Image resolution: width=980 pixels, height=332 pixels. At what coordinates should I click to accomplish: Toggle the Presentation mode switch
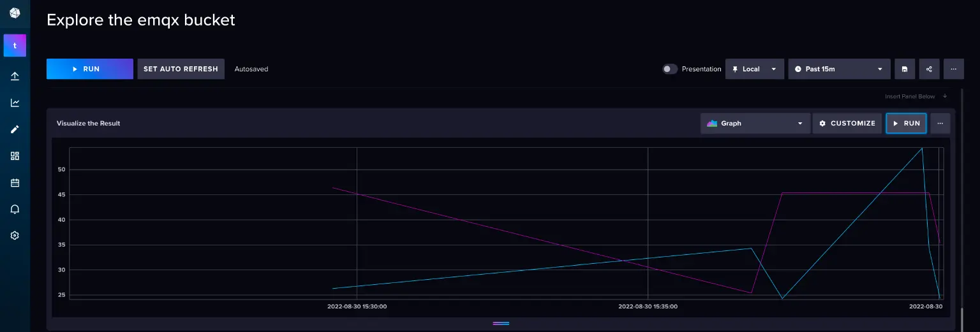[x=669, y=69]
